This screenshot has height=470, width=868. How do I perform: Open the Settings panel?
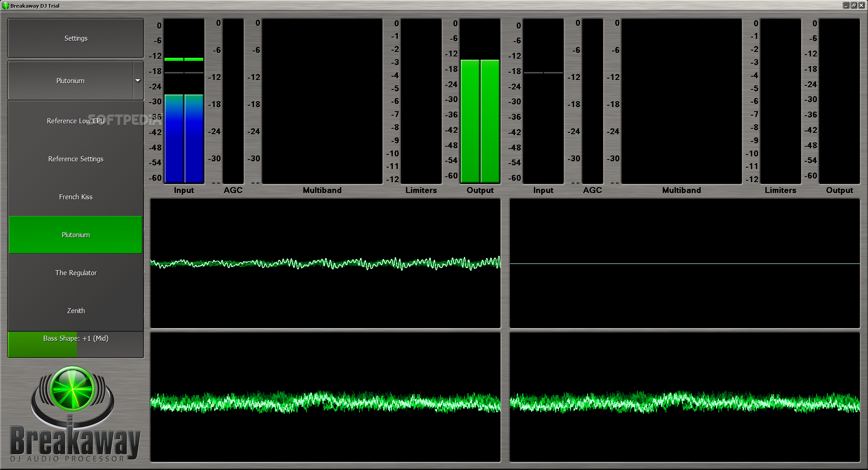pyautogui.click(x=75, y=38)
